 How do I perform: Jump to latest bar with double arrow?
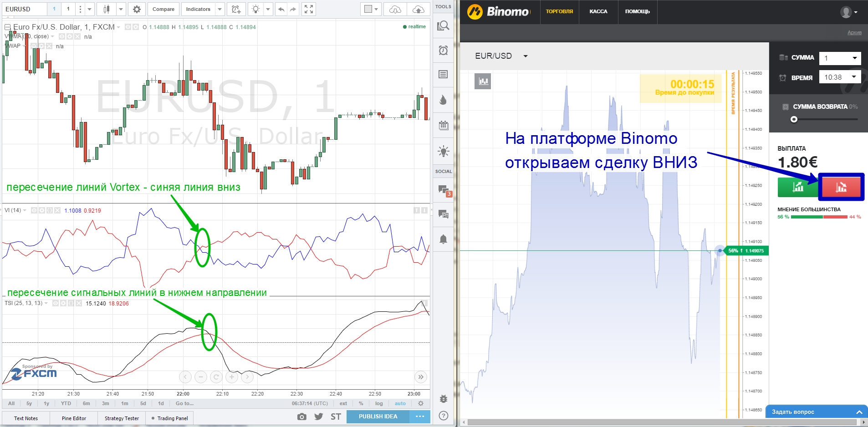[421, 377]
